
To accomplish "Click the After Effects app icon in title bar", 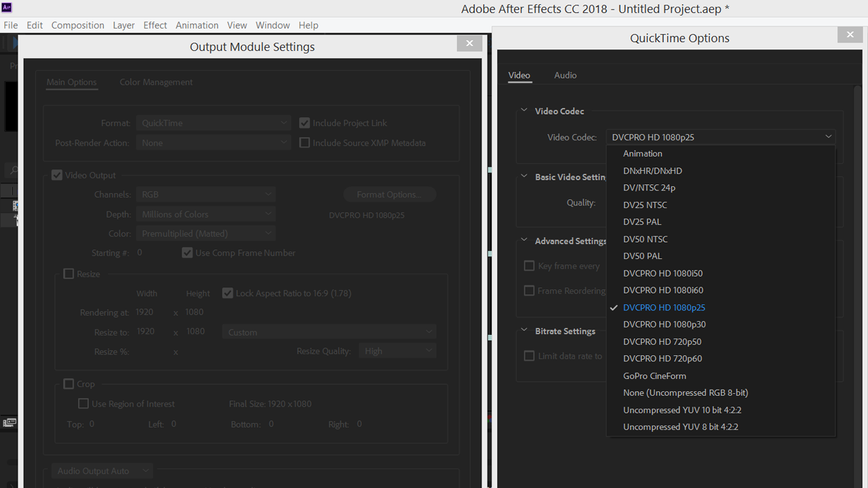I will click(x=9, y=8).
